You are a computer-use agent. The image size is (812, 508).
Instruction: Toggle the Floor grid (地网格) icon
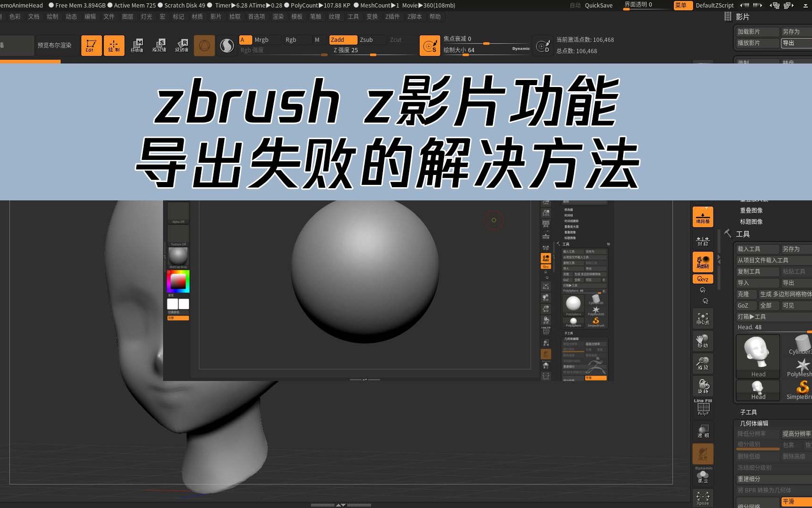pyautogui.click(x=703, y=217)
